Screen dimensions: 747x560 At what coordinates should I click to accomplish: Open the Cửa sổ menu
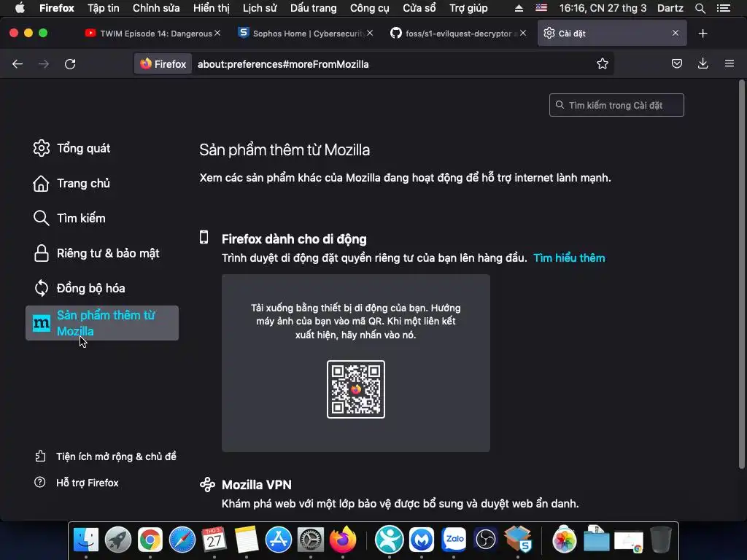click(419, 8)
